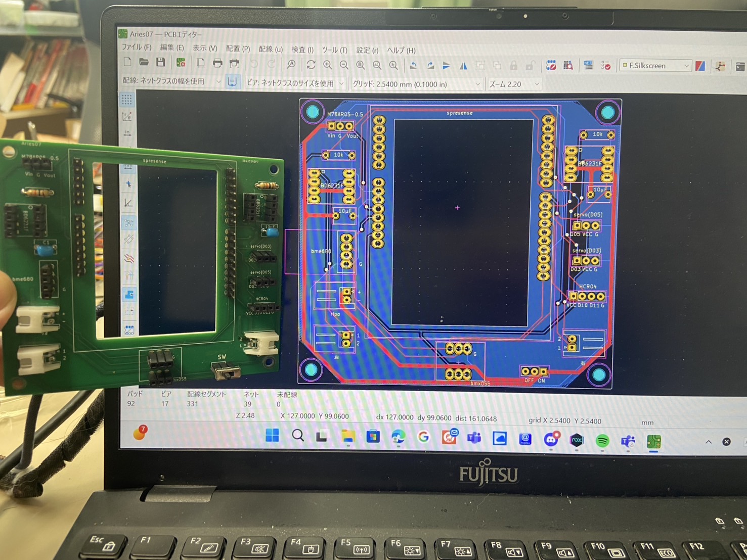The width and height of the screenshot is (747, 560).
Task: Click the 配線セグメント 331 status entry
Action: (x=206, y=399)
